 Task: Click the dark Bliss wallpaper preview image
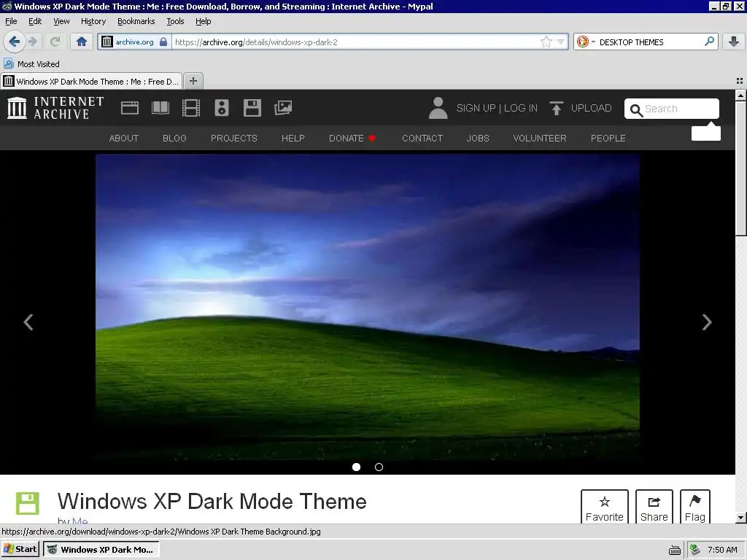[x=368, y=307]
